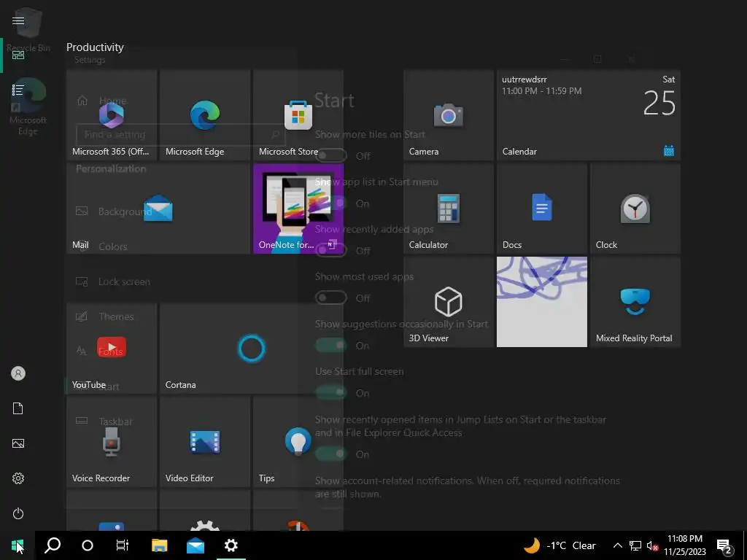Expand the Start hamburger menu
The height and width of the screenshot is (560, 747).
pyautogui.click(x=18, y=20)
